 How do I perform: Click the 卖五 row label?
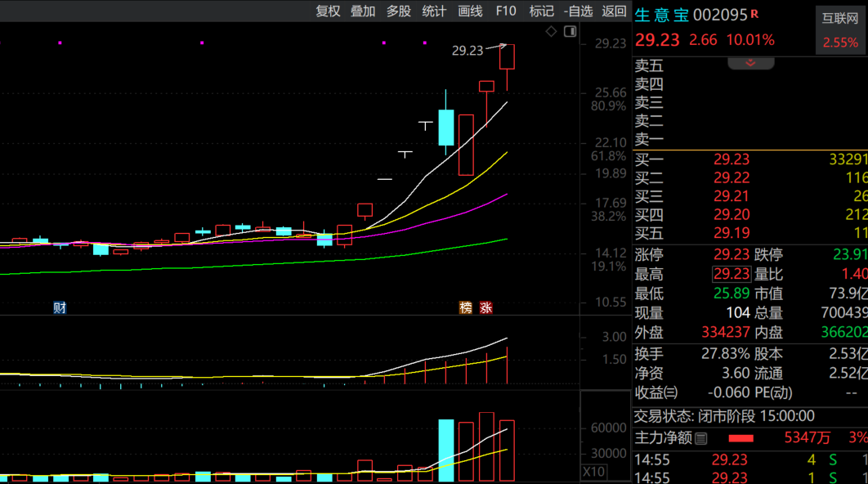[x=649, y=66]
